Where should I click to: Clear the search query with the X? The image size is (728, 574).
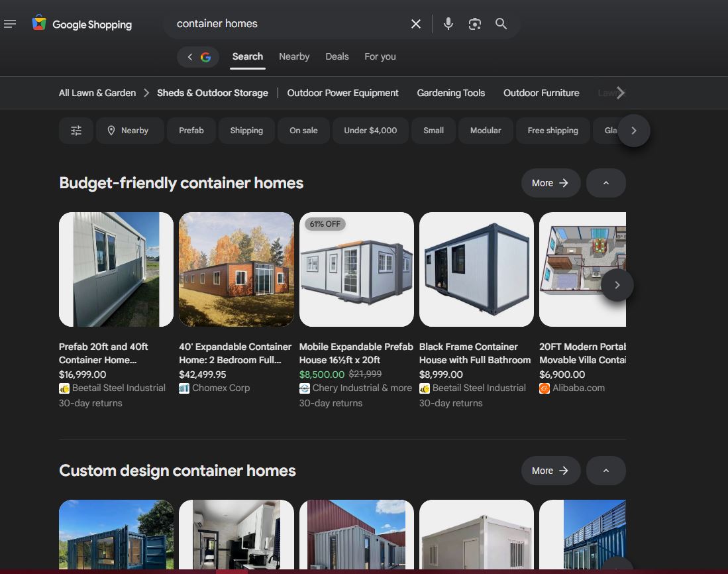415,23
